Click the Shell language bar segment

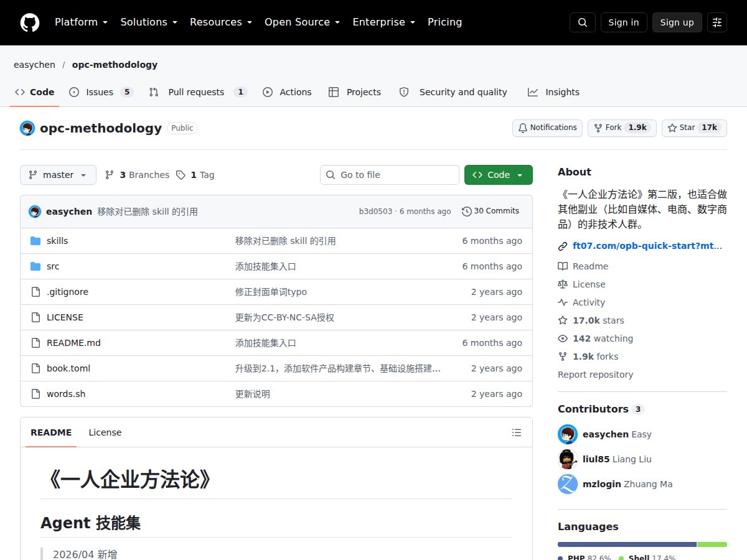pos(712,544)
